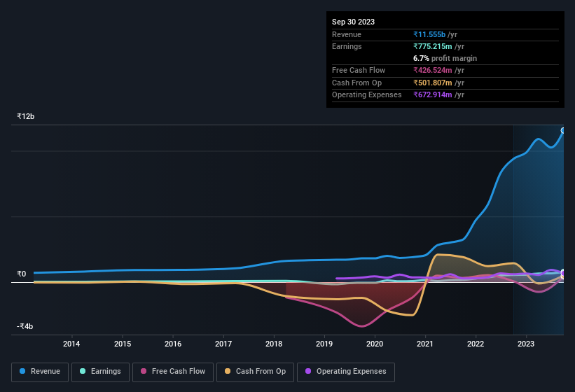575x392 pixels.
Task: Click the 2017 x-axis label
Action: coord(223,344)
